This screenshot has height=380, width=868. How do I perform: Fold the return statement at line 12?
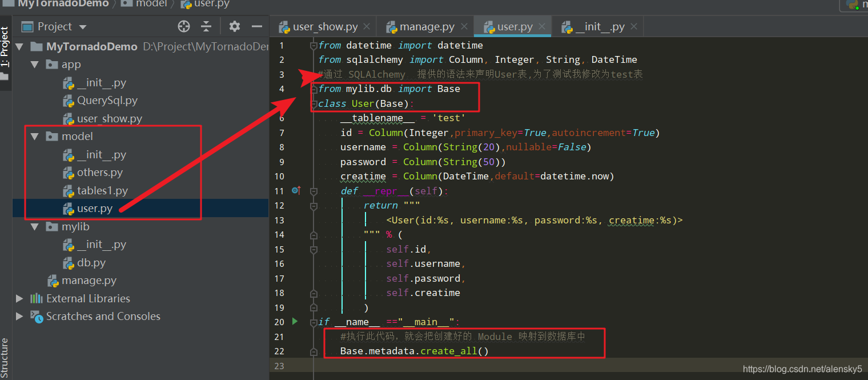click(x=314, y=206)
